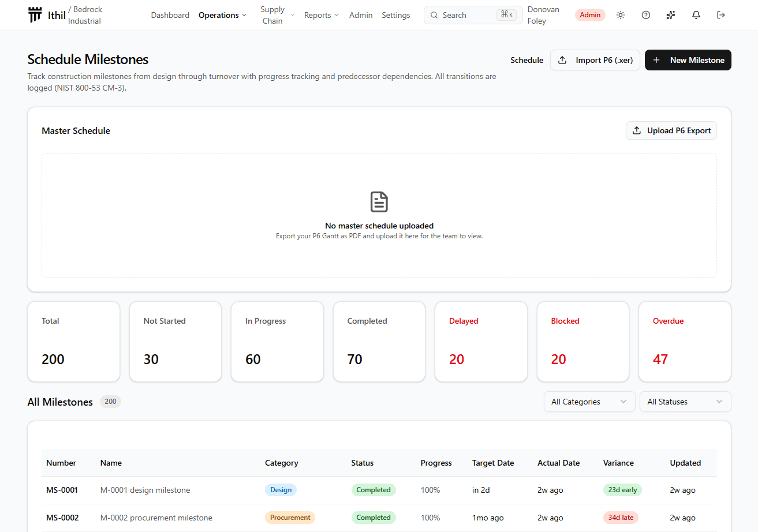This screenshot has width=758, height=532.
Task: Click the Import P6 (.xer) button
Action: [595, 60]
